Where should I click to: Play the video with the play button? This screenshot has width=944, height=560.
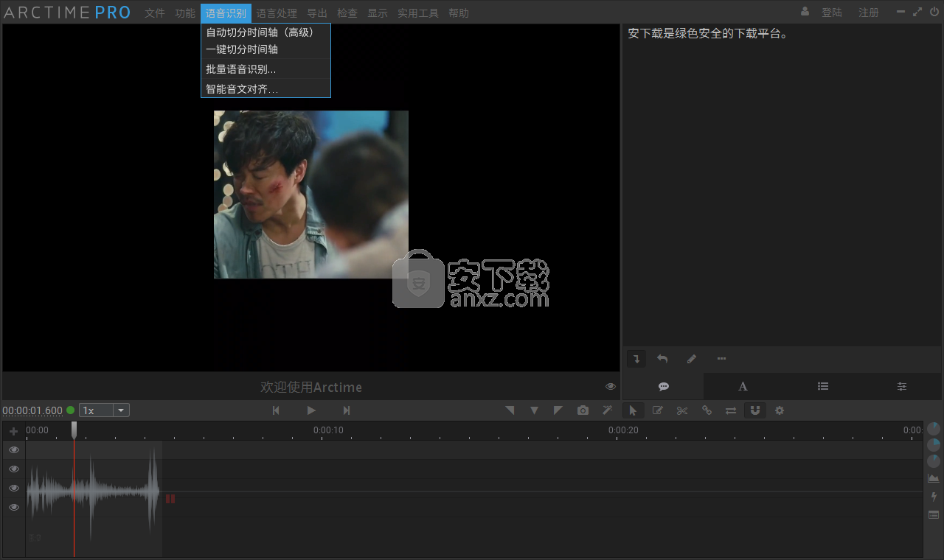coord(311,410)
